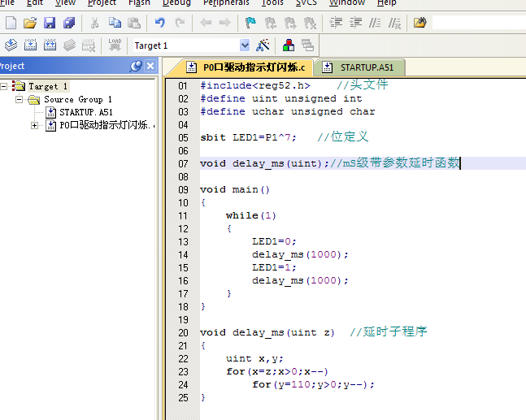Image resolution: width=526 pixels, height=420 pixels.
Task: Save the current file
Action: [x=50, y=23]
